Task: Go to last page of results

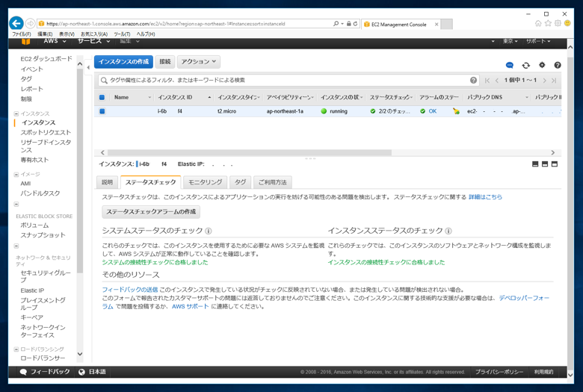Action: [x=554, y=80]
